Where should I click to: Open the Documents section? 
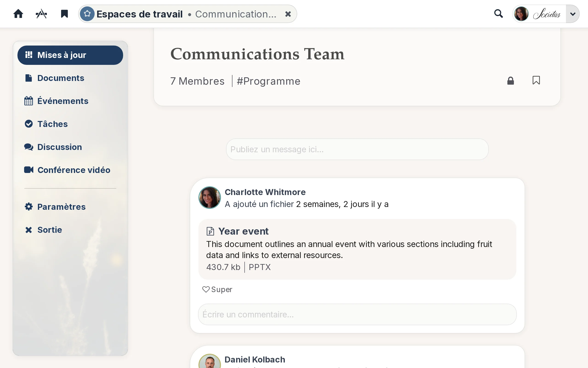[70, 78]
